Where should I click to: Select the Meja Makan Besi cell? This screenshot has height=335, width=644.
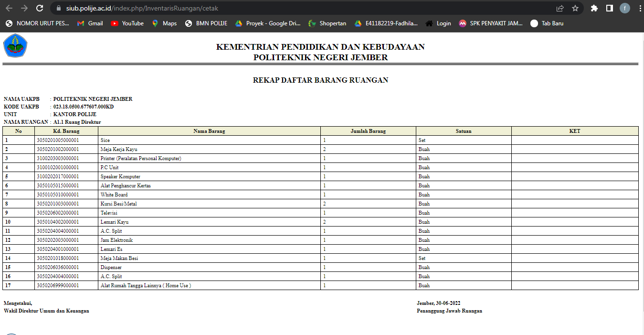pos(209,258)
